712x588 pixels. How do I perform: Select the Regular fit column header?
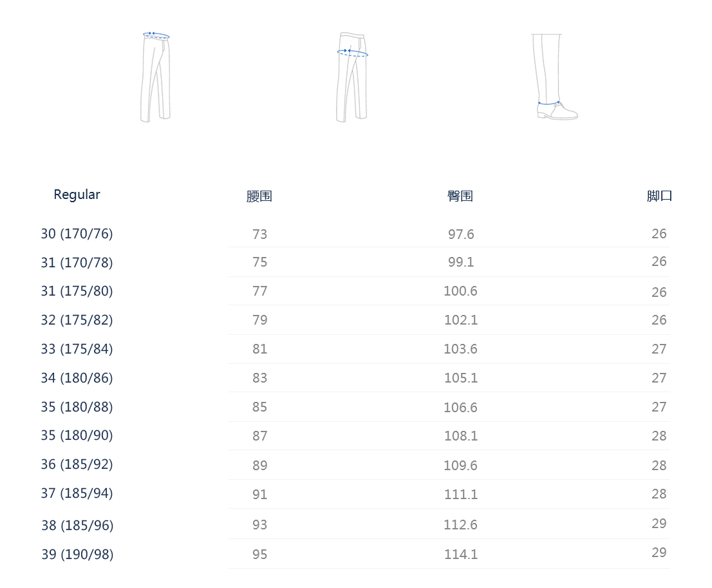77,194
